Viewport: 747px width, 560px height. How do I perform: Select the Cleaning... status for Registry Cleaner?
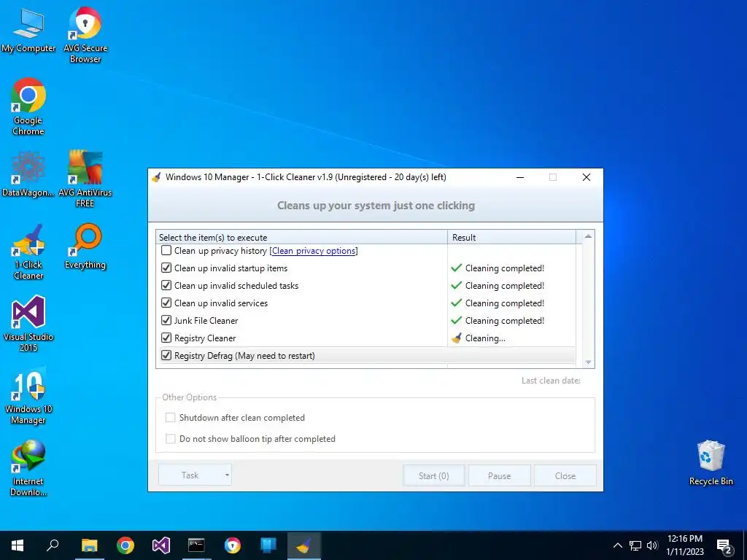click(485, 338)
